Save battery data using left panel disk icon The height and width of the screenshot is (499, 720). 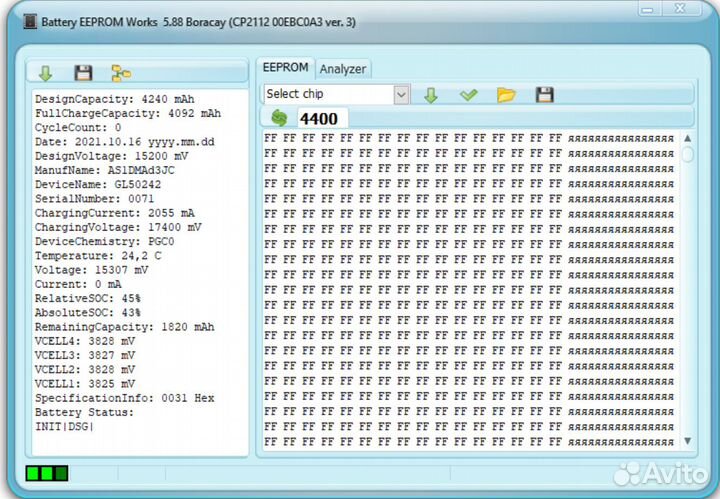84,73
